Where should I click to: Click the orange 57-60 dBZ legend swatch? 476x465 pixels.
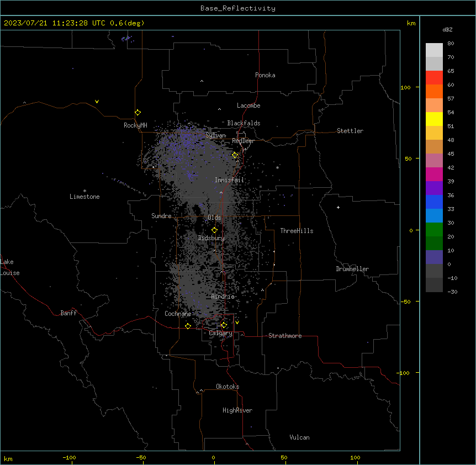434,91
